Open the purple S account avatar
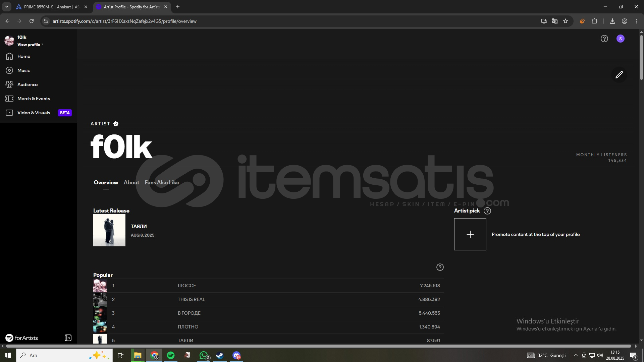 click(x=621, y=39)
